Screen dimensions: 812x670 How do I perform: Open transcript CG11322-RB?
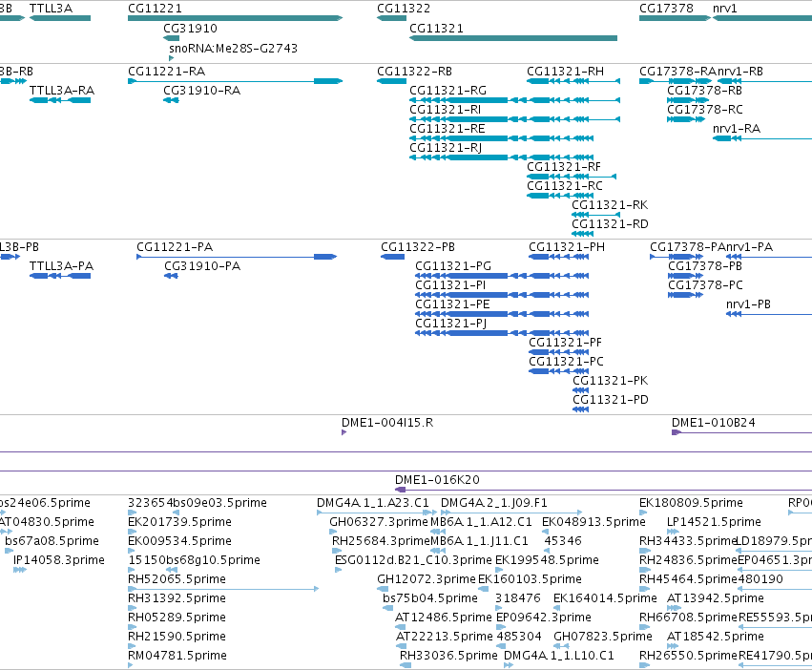click(x=414, y=71)
